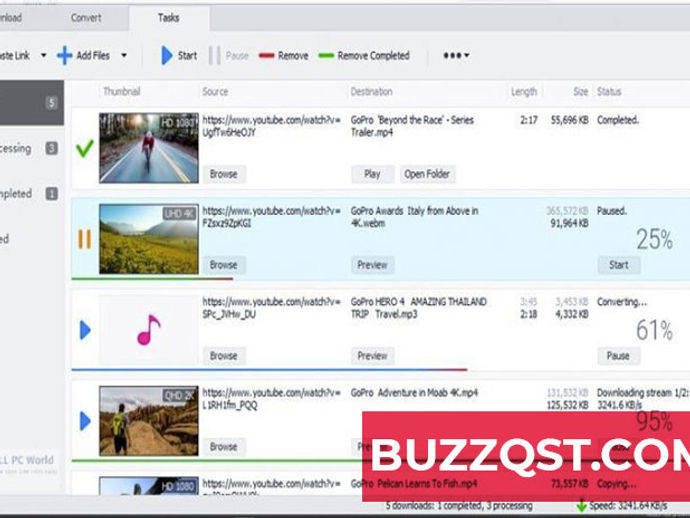This screenshot has width=690, height=518.
Task: Click the '55,696 KB' size value
Action: (569, 120)
